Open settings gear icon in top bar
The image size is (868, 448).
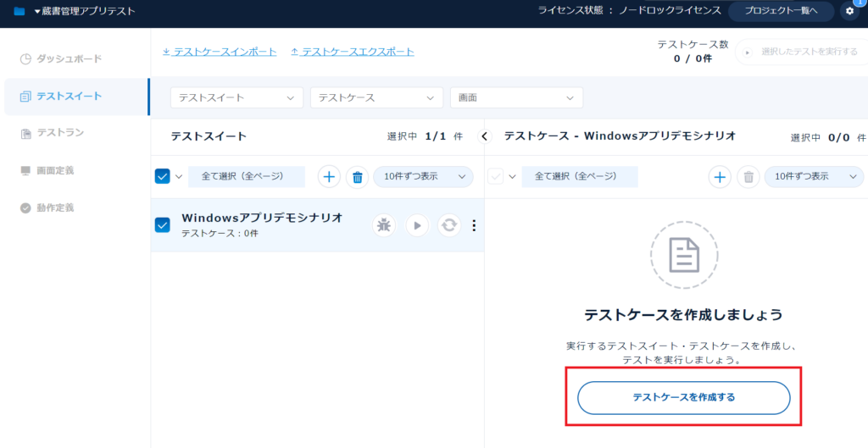(850, 11)
